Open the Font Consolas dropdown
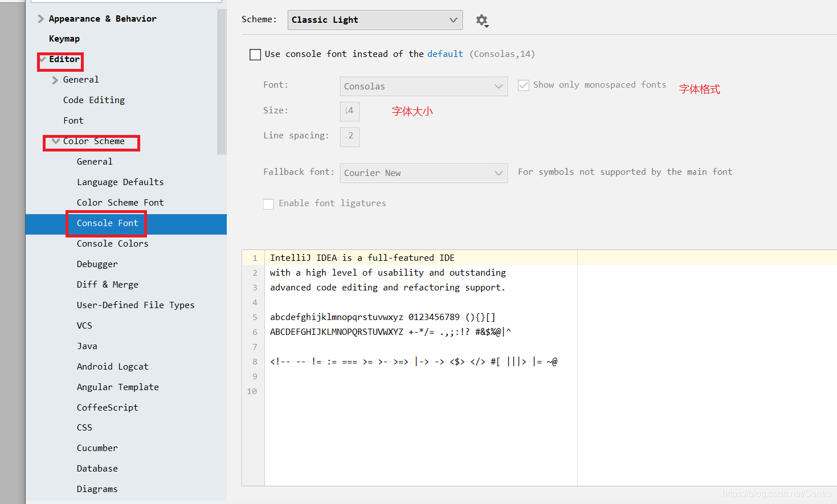The width and height of the screenshot is (837, 504). point(423,86)
